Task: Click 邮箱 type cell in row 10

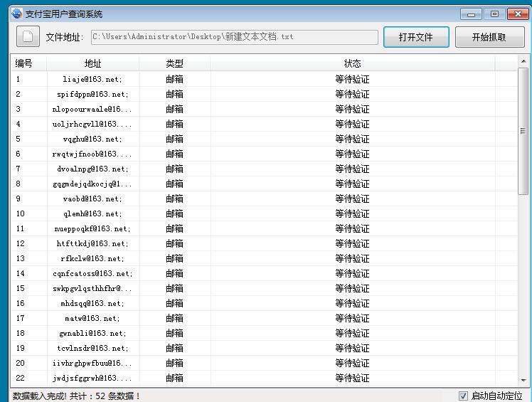Action: point(174,213)
